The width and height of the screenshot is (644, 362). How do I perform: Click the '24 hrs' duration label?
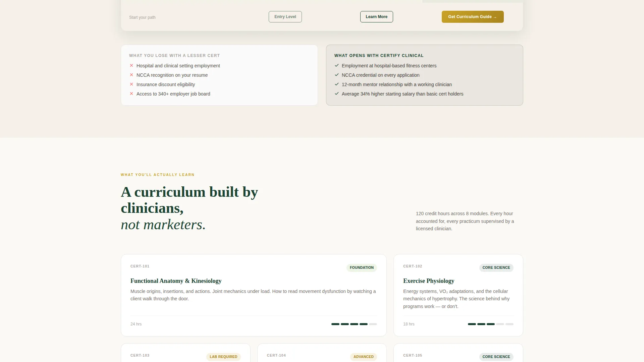click(x=136, y=324)
